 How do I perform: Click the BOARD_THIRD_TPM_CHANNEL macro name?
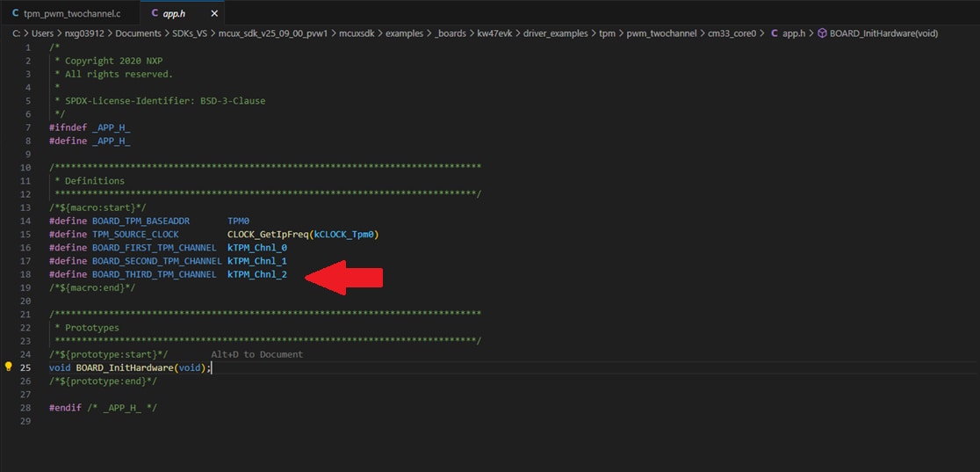(154, 275)
